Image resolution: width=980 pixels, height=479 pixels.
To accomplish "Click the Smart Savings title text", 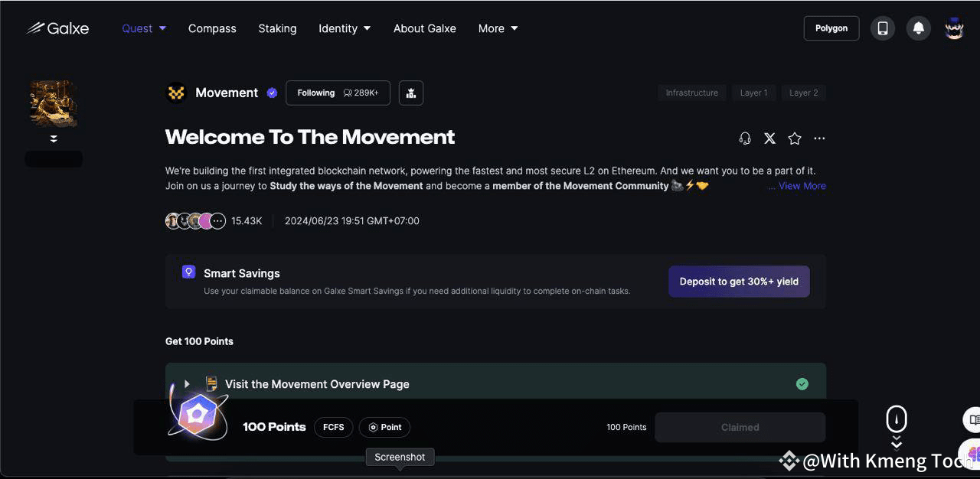I will point(242,273).
